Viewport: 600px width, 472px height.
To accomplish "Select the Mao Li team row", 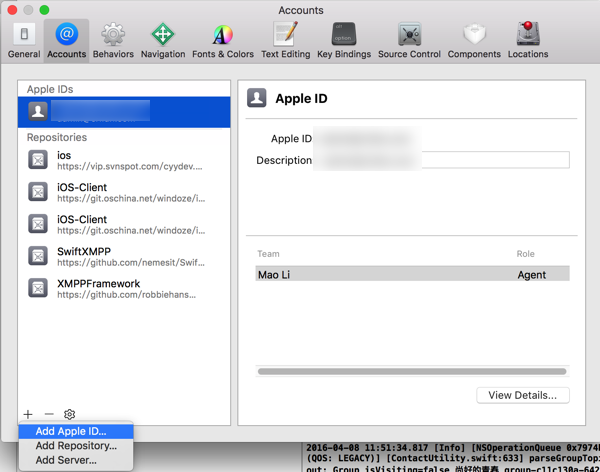I will click(412, 274).
